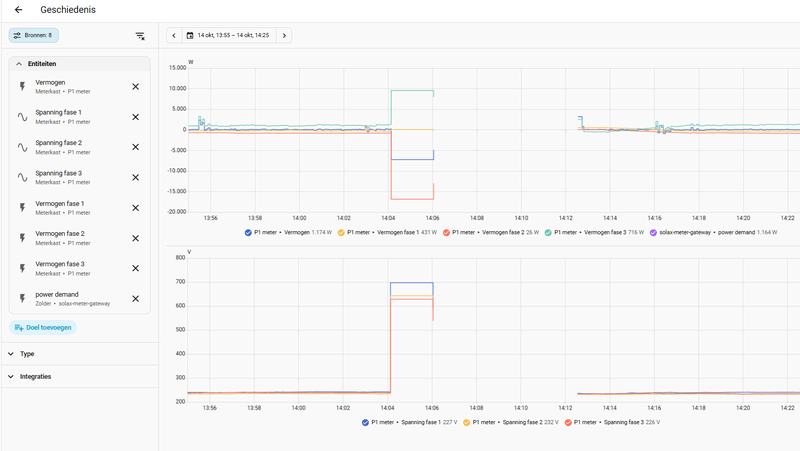Click the Bronnen: 8 filter chip
The image size is (800, 451).
pyautogui.click(x=34, y=36)
